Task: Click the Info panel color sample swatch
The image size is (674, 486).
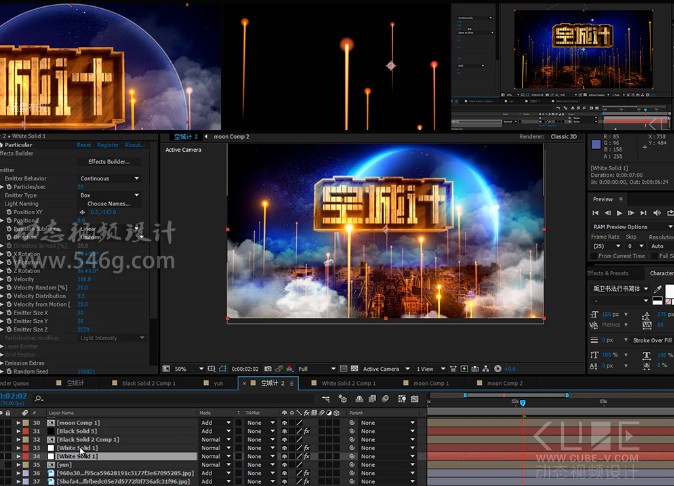Action: [x=596, y=144]
